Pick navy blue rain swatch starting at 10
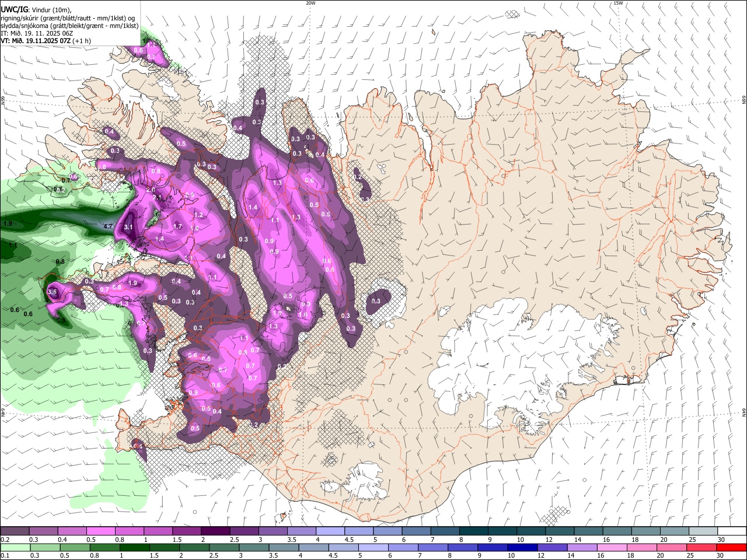Viewport: 747px width, 560px height. 522,547
